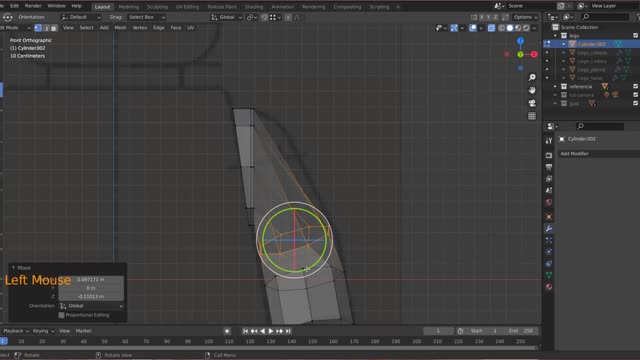This screenshot has width=640, height=360.
Task: Toggle Proportional Editing checkbox in Move panel
Action: pyautogui.click(x=62, y=315)
